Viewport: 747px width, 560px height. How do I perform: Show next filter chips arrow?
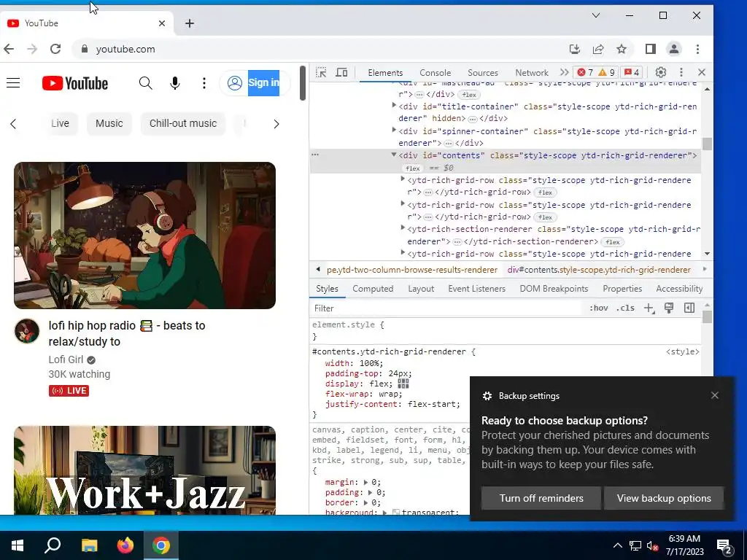(276, 124)
